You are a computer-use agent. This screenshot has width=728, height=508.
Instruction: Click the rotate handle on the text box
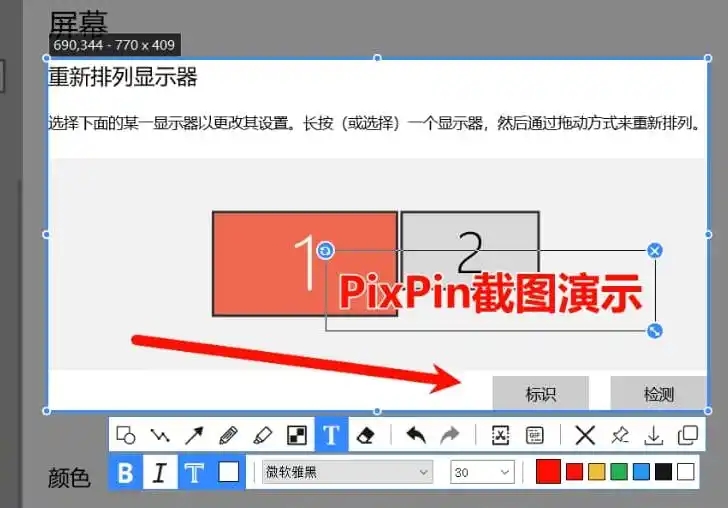tap(325, 251)
